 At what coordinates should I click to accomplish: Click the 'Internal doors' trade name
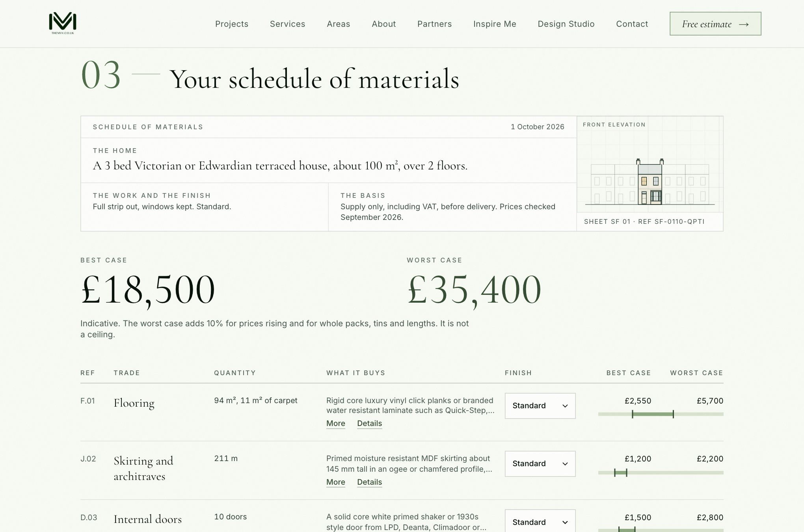pos(148,519)
